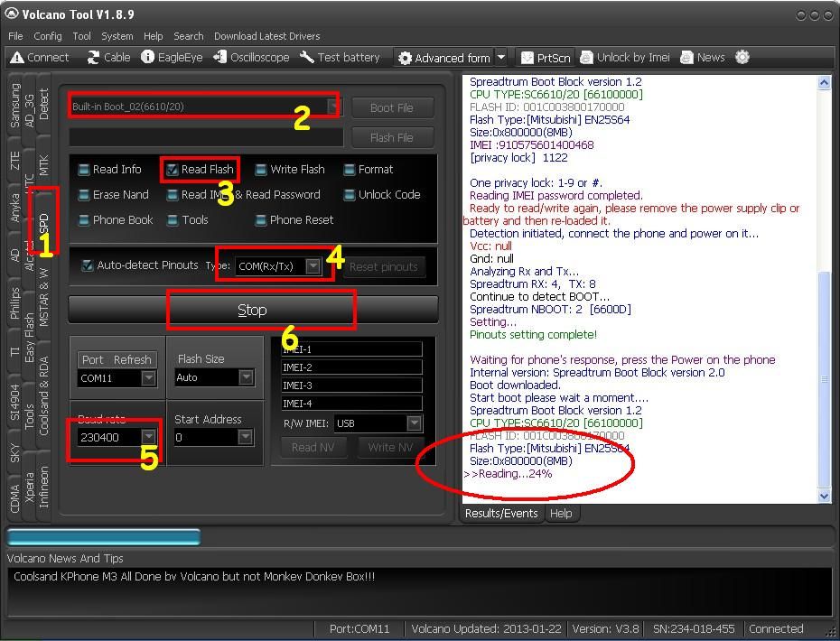
Task: Take a screenshot with PrtScn
Action: click(527, 57)
